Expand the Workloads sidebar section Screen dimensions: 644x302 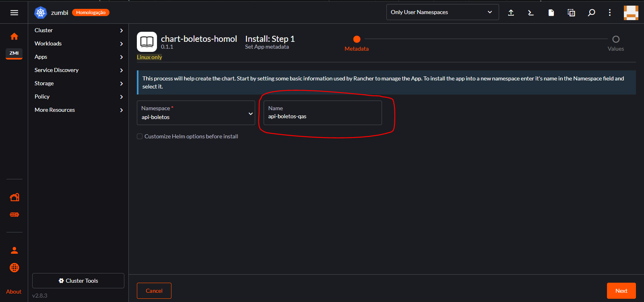pos(78,43)
